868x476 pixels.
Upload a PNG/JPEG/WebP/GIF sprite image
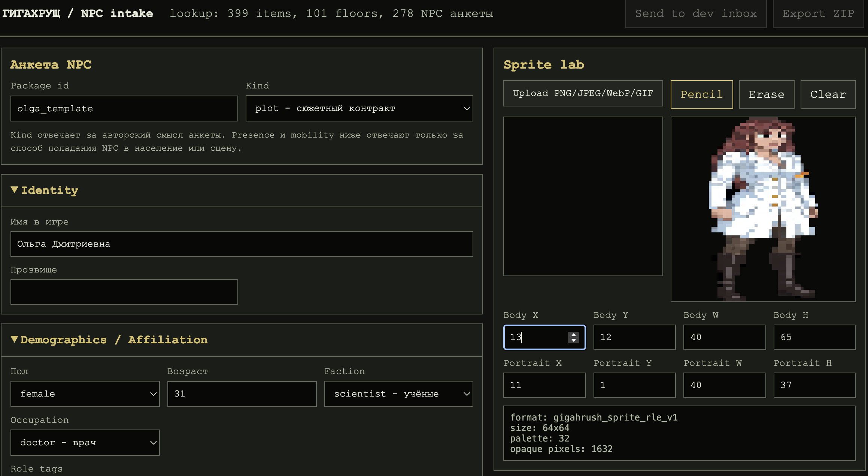click(583, 93)
